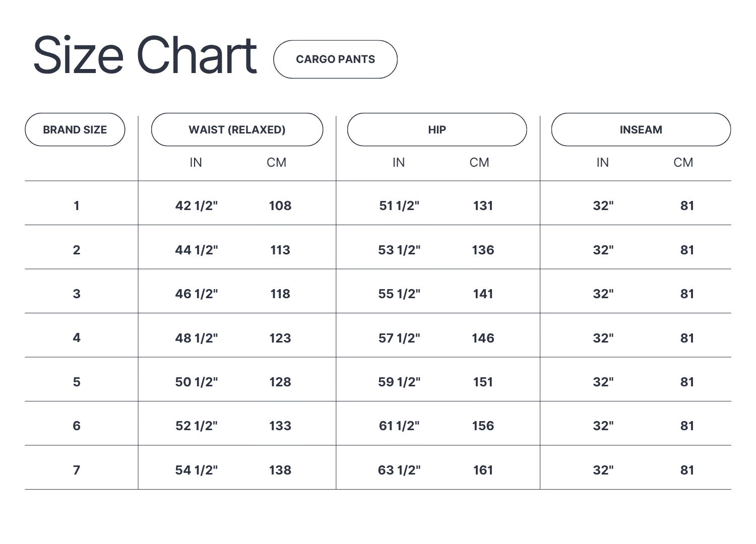The height and width of the screenshot is (544, 756).
Task: Select the HIP column header
Action: [437, 130]
